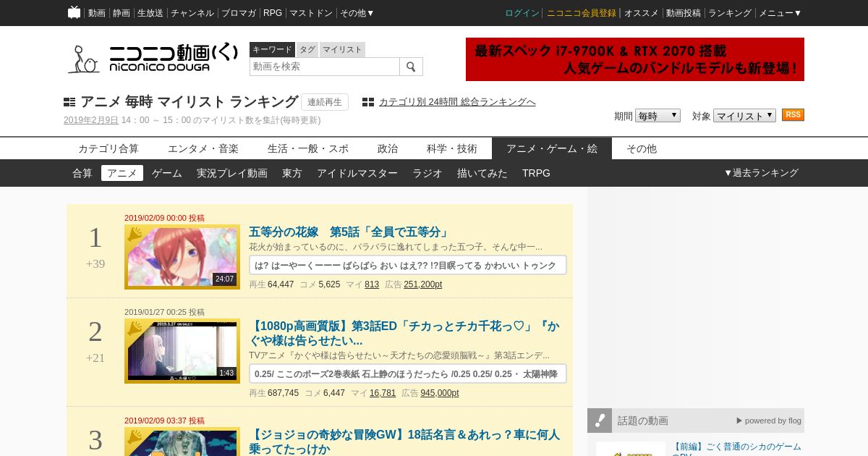The image size is (868, 456).
Task: Click 動画投稿 link in top bar
Action: tap(684, 13)
